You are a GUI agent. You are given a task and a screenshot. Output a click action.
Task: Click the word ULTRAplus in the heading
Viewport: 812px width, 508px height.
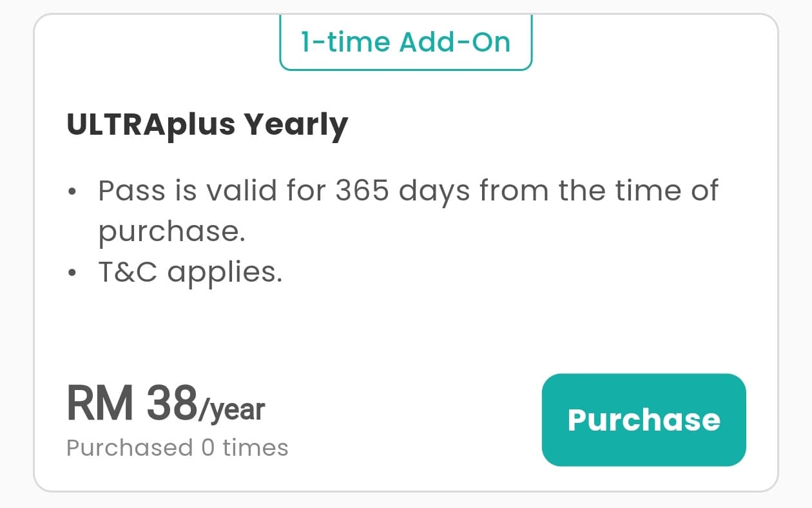tap(151, 123)
